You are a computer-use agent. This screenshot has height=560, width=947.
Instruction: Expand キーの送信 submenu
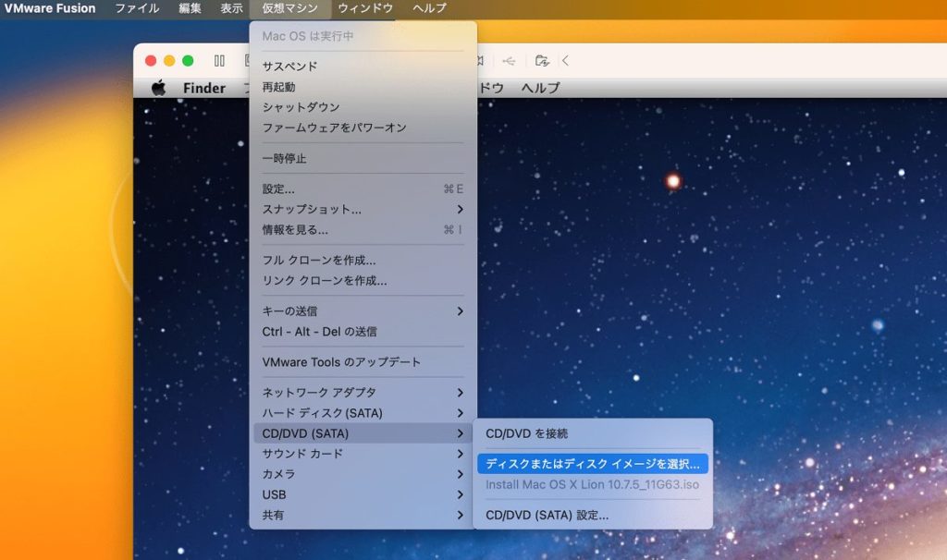363,311
